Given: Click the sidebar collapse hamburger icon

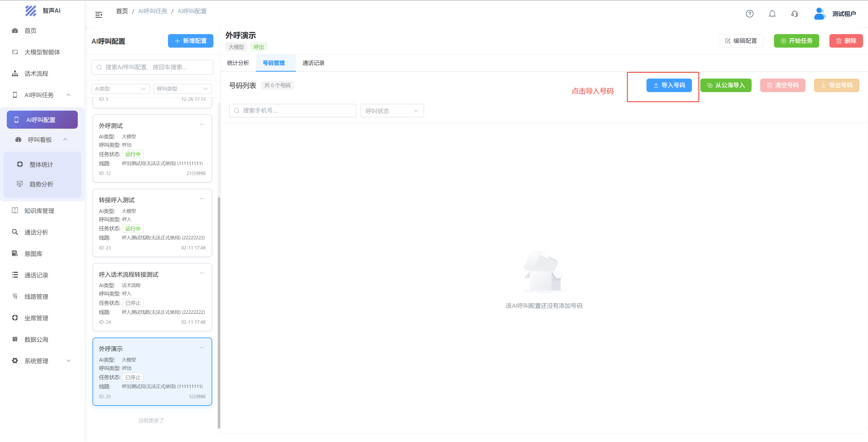Looking at the screenshot, I should pos(99,15).
